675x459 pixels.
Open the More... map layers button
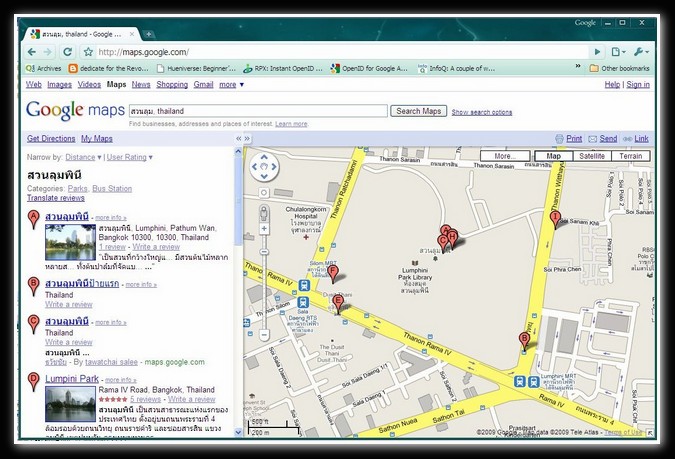point(505,156)
